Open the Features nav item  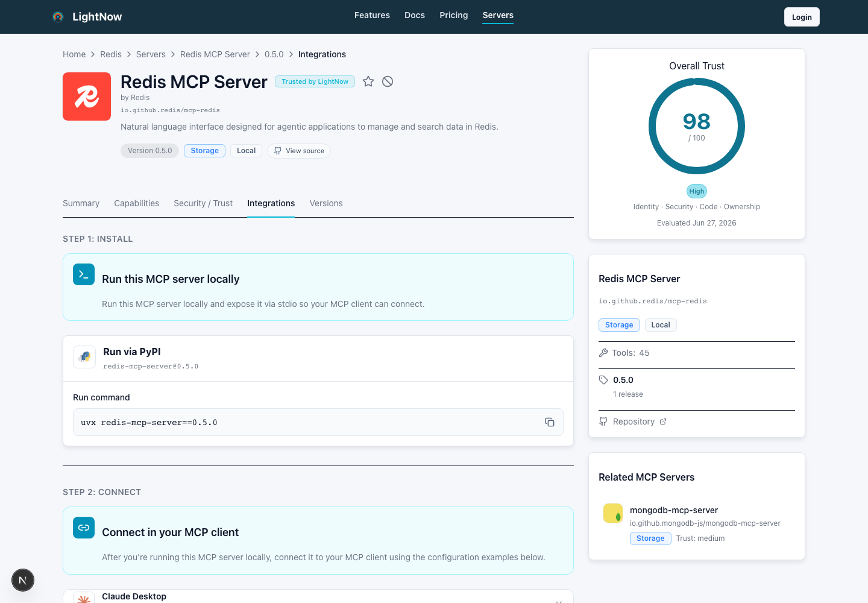click(x=372, y=15)
